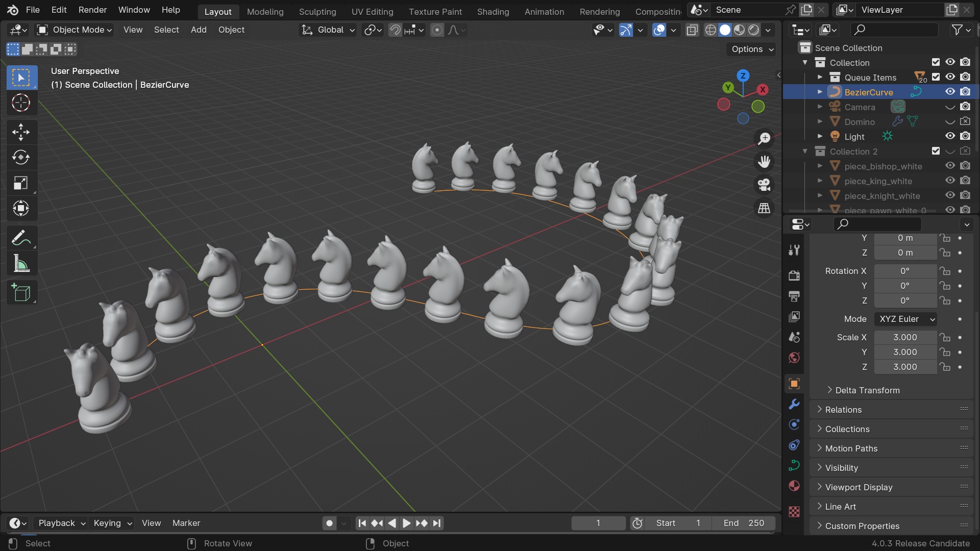980x551 pixels.
Task: Click the Add Cube tool
Action: point(21,293)
